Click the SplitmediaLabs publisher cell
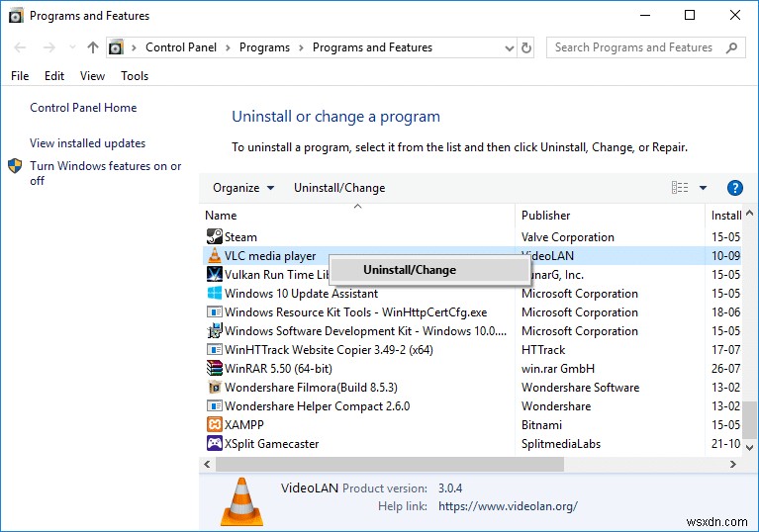Viewport: 759px width, 532px height. 560,443
